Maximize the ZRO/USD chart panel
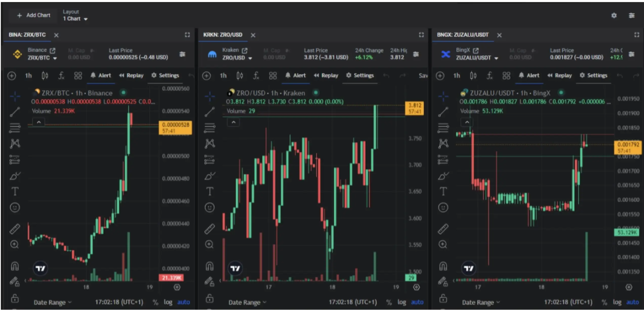This screenshot has width=644, height=310. pos(421,35)
